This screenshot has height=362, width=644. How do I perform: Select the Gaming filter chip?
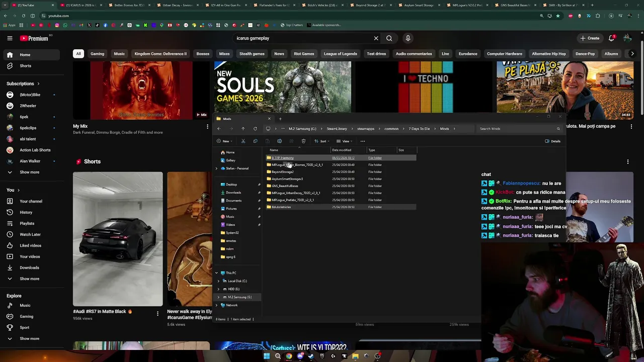tap(97, 54)
